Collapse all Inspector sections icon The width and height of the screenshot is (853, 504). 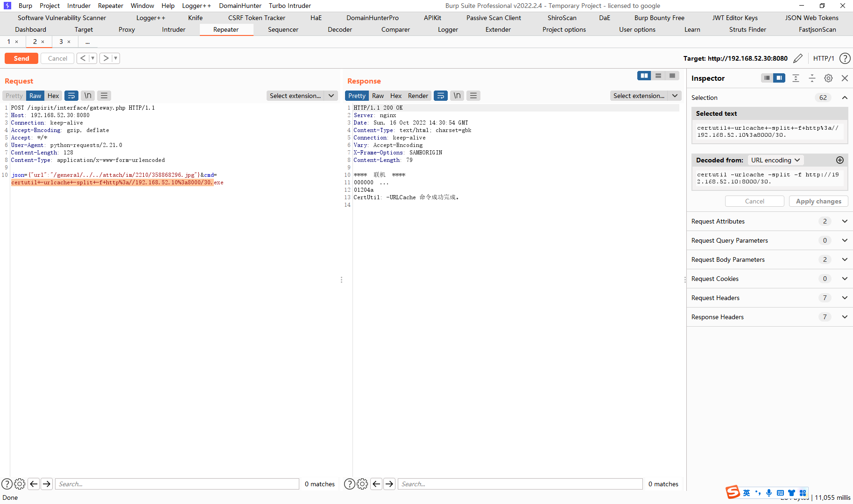point(812,78)
